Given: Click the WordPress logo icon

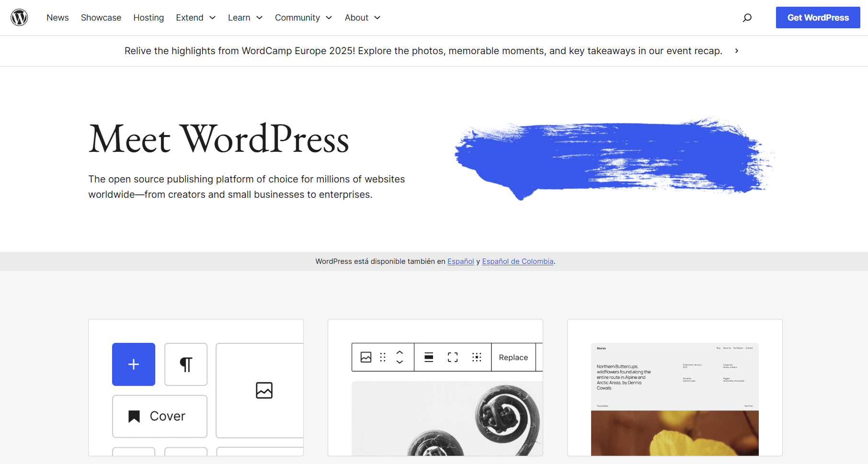Looking at the screenshot, I should pyautogui.click(x=19, y=18).
